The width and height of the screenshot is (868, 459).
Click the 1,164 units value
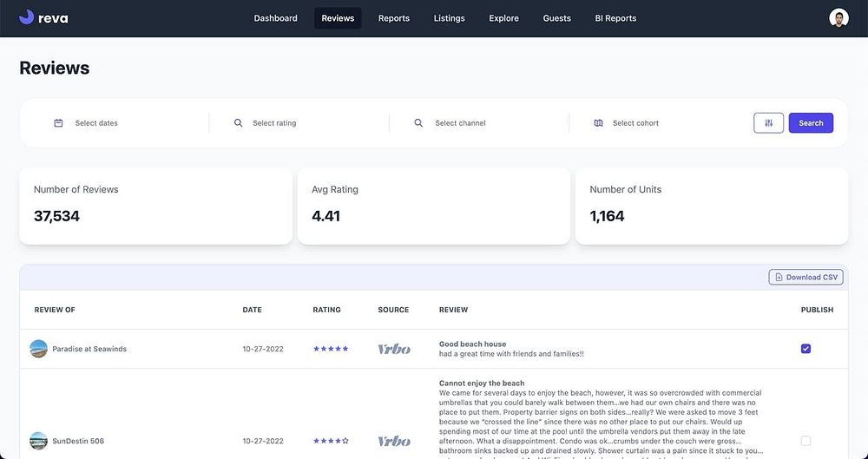click(x=607, y=216)
